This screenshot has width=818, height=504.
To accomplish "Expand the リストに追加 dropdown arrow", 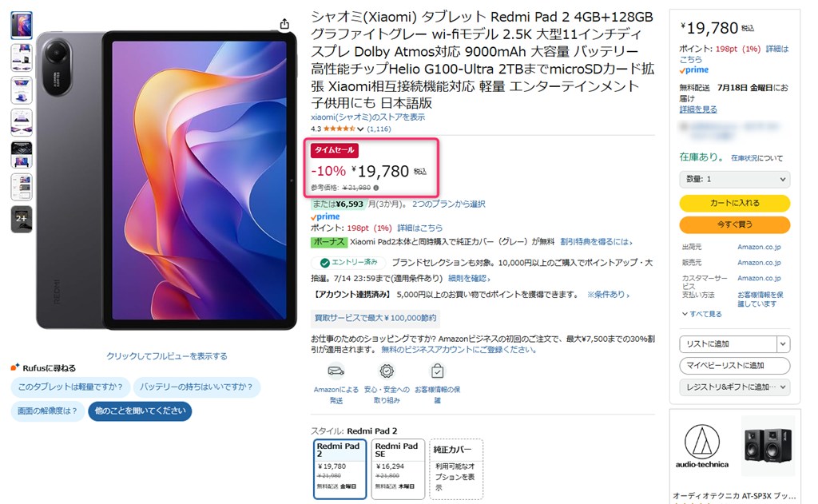I will [x=783, y=343].
